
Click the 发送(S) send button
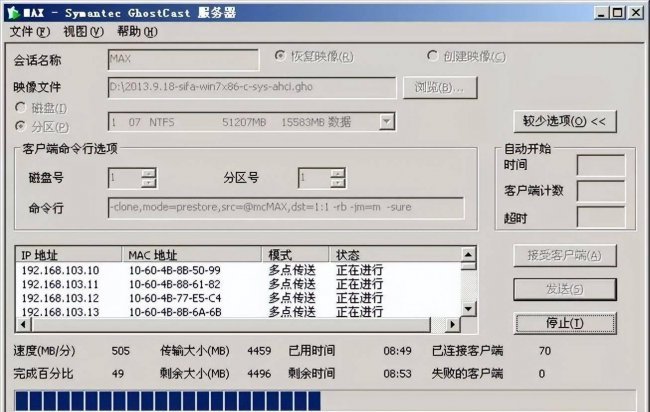click(x=565, y=289)
